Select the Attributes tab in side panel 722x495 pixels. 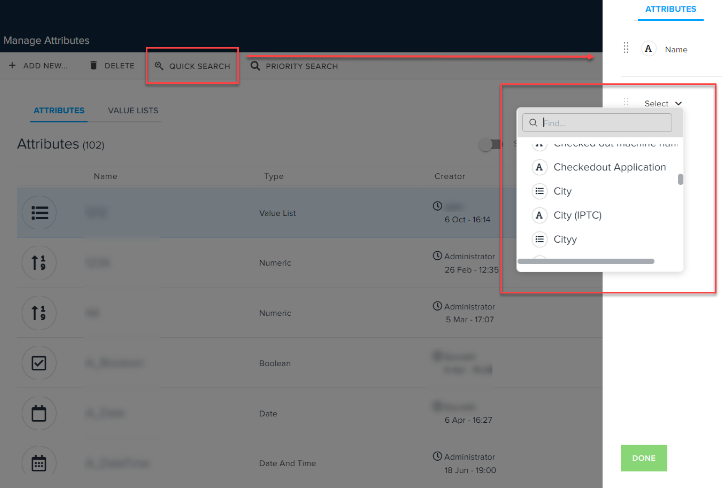670,9
